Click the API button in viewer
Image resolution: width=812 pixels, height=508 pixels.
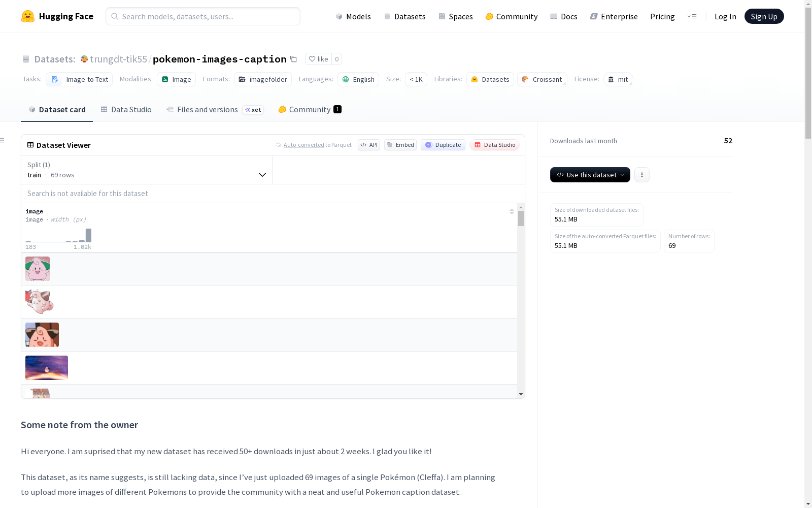(x=369, y=145)
